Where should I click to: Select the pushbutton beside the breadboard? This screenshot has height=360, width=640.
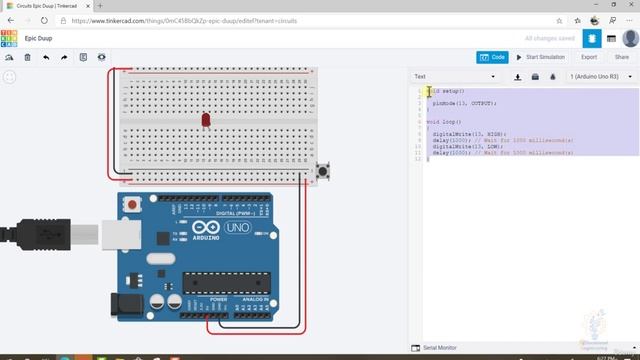pos(323,171)
